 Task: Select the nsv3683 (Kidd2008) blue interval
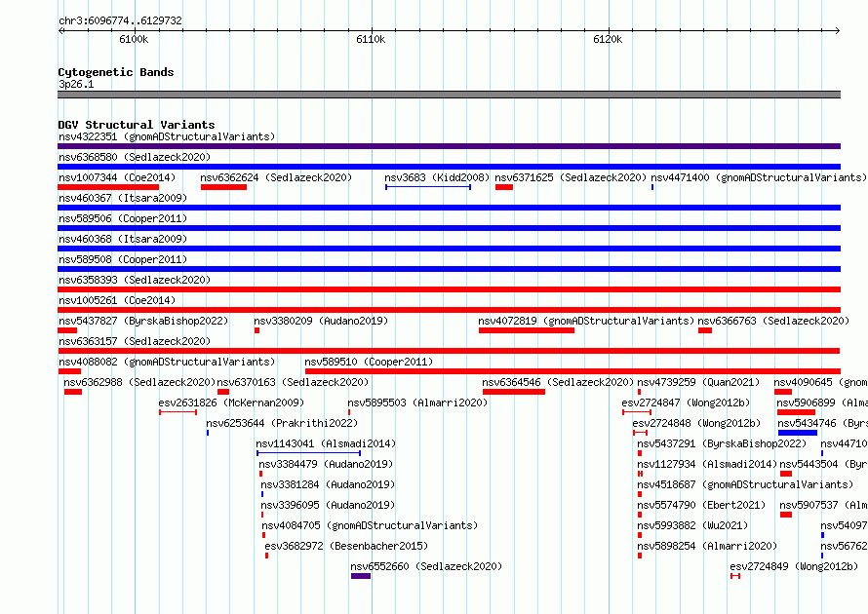pos(428,187)
